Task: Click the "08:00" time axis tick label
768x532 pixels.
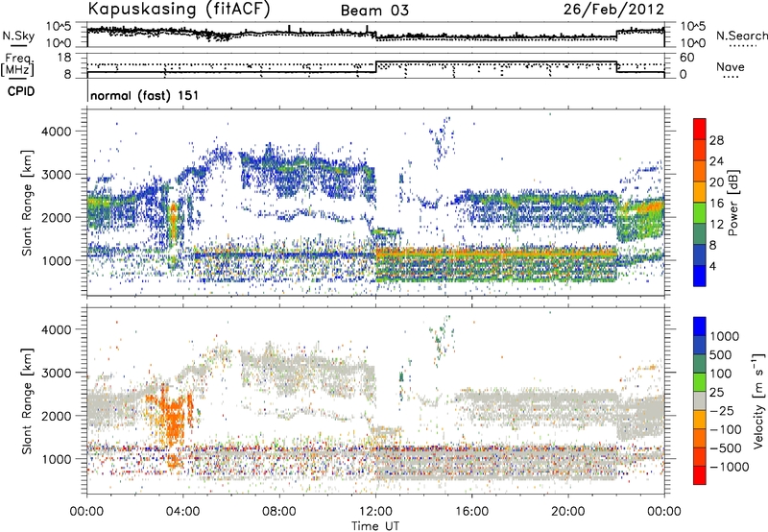Action: click(279, 512)
